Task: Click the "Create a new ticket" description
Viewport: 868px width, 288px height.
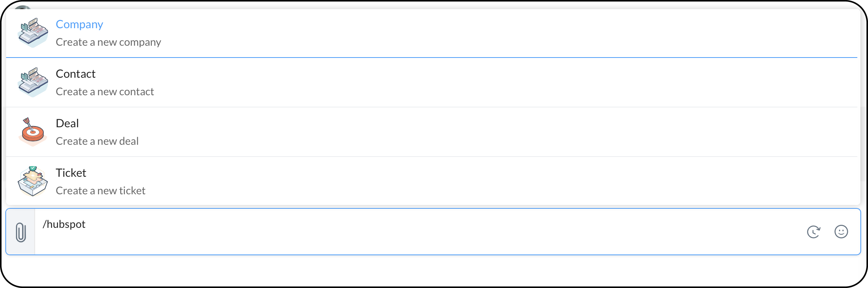Action: click(x=101, y=191)
